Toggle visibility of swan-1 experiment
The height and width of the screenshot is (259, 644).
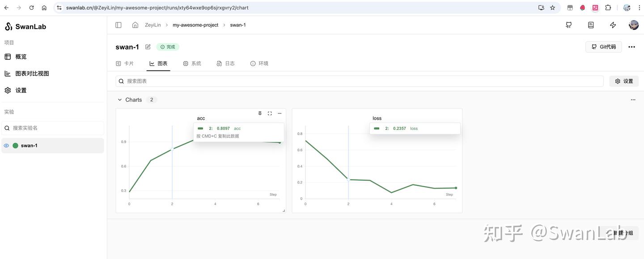pos(6,146)
